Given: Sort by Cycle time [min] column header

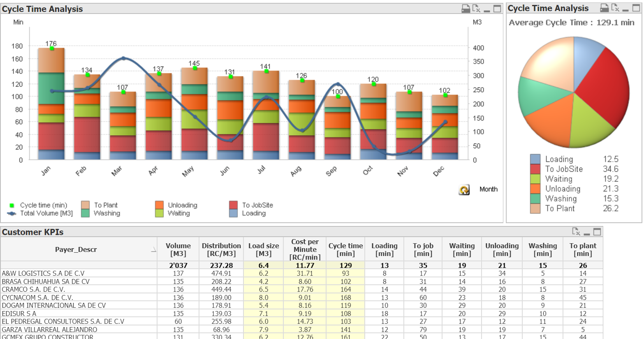Looking at the screenshot, I should coord(345,249).
